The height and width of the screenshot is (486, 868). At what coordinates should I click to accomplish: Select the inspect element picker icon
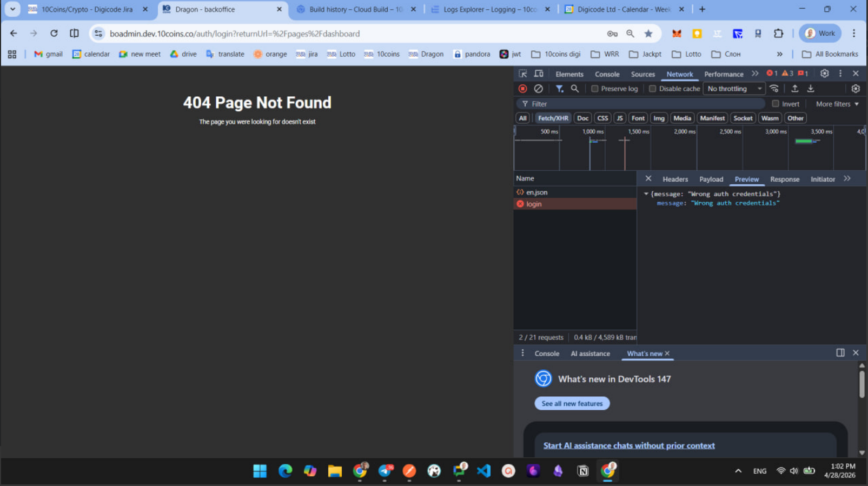point(522,74)
